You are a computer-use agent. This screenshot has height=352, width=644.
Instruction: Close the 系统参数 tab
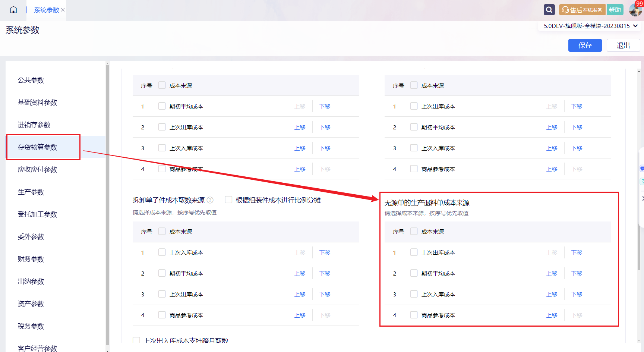click(63, 10)
